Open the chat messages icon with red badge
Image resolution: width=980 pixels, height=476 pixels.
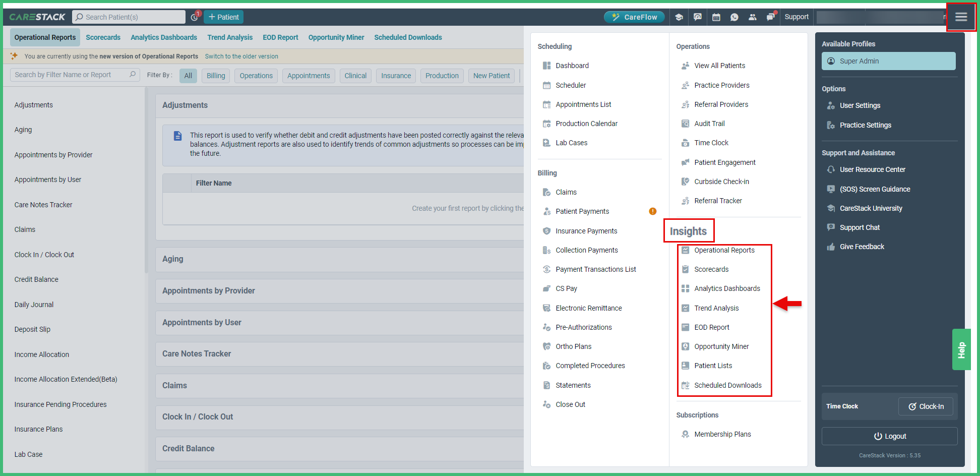(771, 17)
